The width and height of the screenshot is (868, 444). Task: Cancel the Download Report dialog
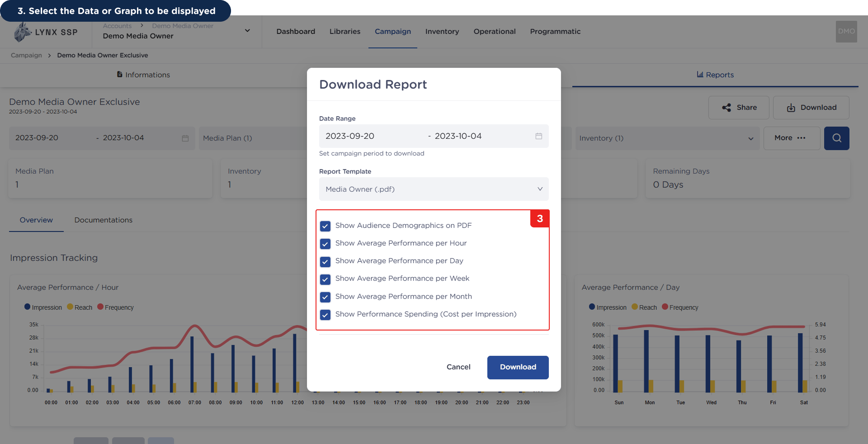tap(458, 367)
